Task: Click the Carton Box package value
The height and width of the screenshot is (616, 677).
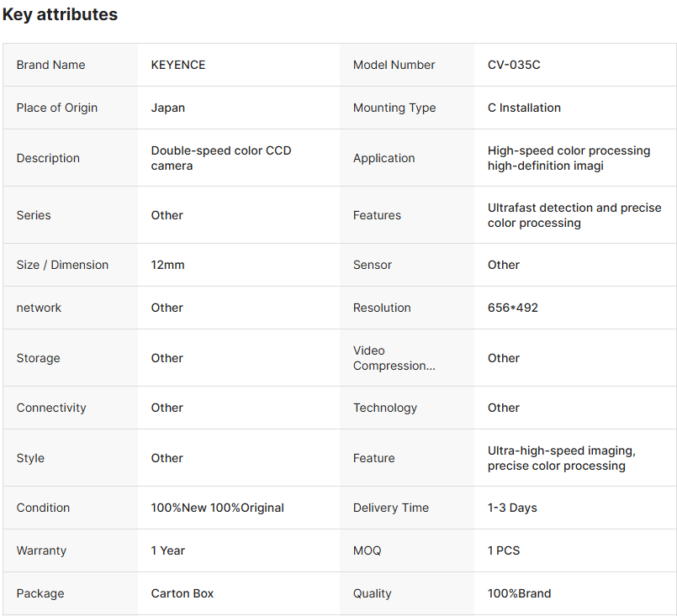Action: pos(182,593)
